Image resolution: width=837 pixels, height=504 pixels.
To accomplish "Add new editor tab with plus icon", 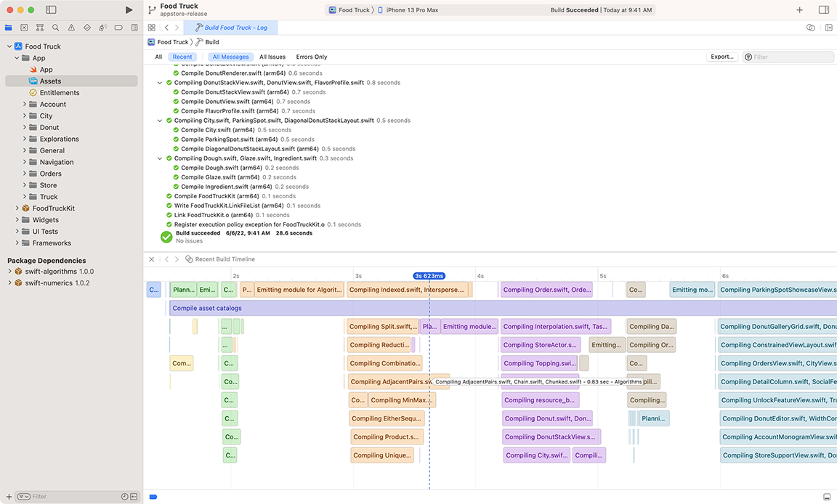I will pyautogui.click(x=800, y=9).
